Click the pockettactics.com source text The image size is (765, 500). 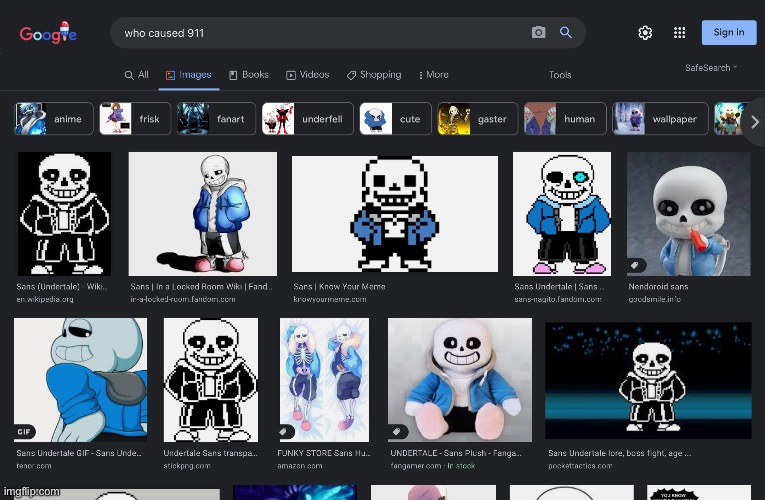(x=580, y=465)
